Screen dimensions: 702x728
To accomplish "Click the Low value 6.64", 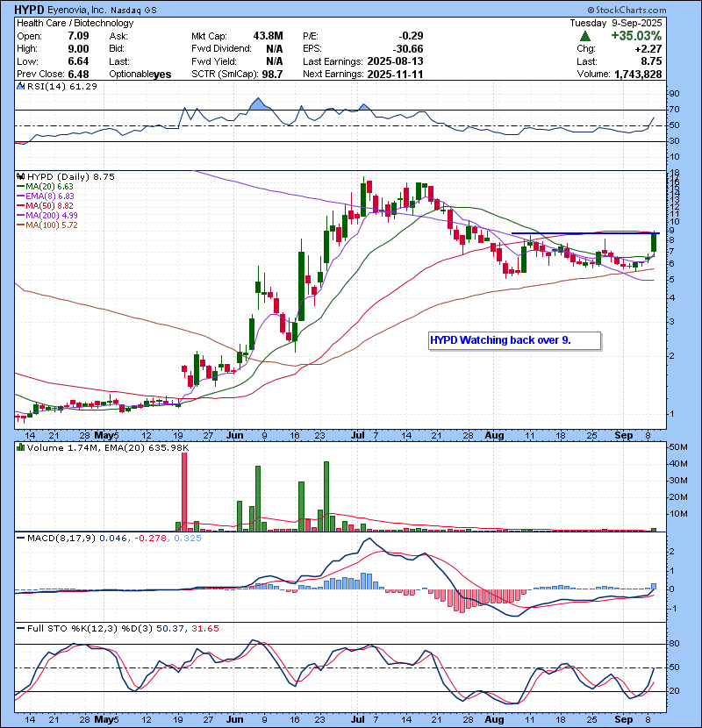I will click(78, 61).
